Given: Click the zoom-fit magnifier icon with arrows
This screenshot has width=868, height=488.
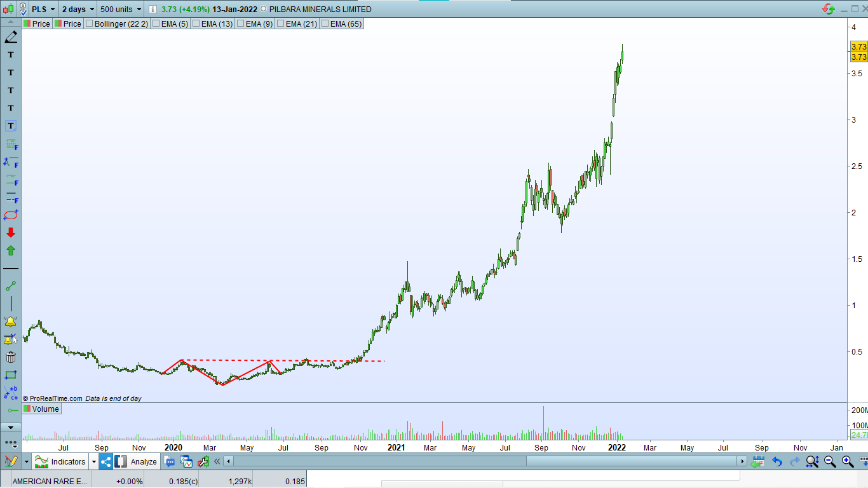Looking at the screenshot, I should [812, 462].
